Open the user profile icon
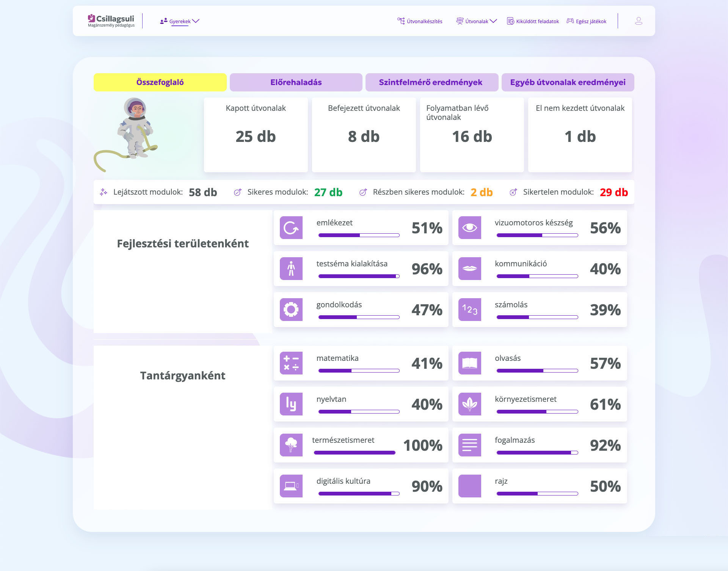This screenshot has height=571, width=728. pos(639,21)
